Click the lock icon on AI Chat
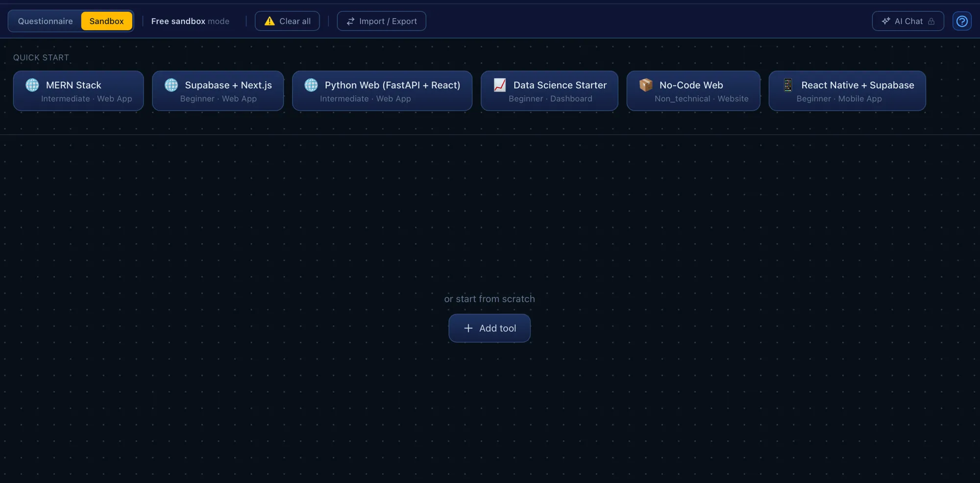The image size is (980, 483). 931,22
